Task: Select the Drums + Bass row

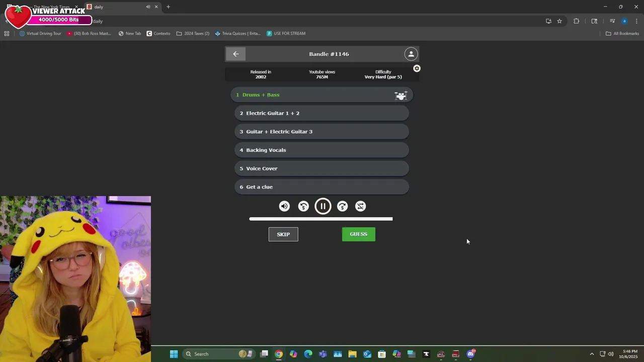Action: click(322, 95)
